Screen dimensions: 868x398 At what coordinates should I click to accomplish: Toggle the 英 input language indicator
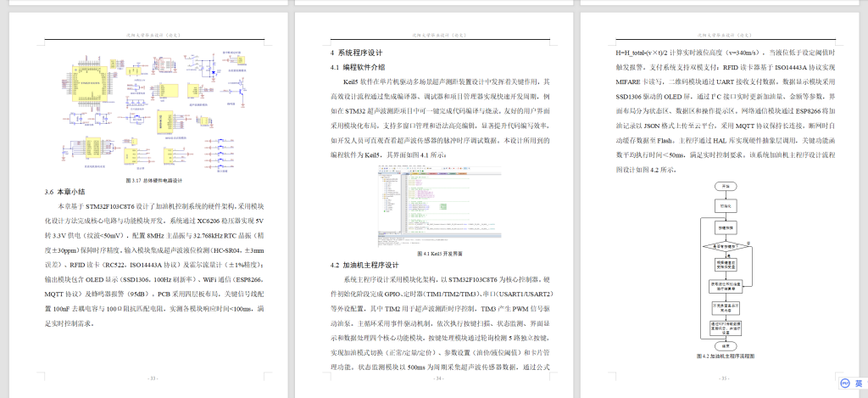[x=859, y=383]
